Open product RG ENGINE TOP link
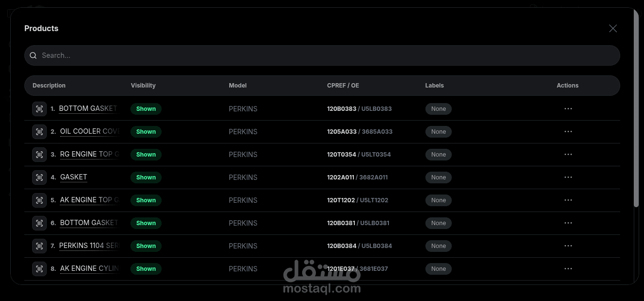The width and height of the screenshot is (644, 301). coord(90,154)
